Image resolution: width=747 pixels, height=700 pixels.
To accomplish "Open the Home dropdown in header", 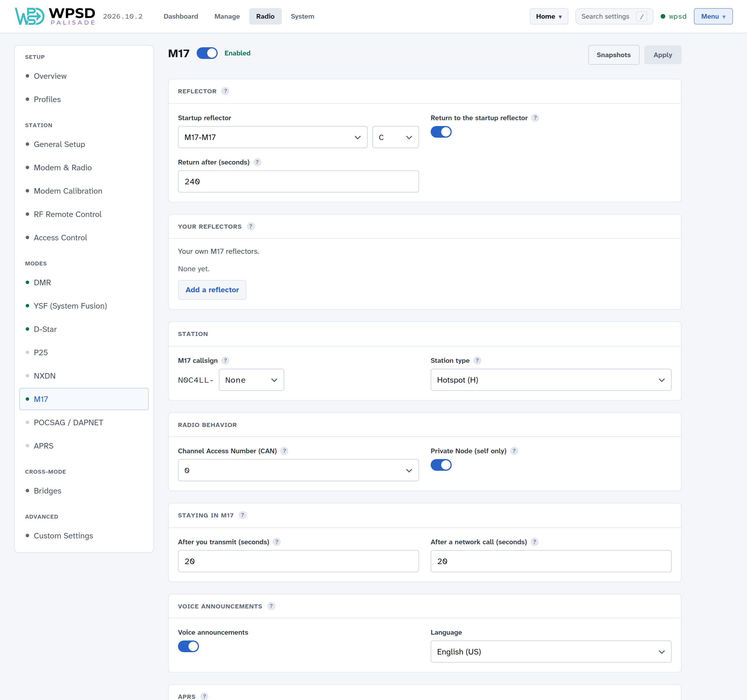I will pyautogui.click(x=549, y=17).
